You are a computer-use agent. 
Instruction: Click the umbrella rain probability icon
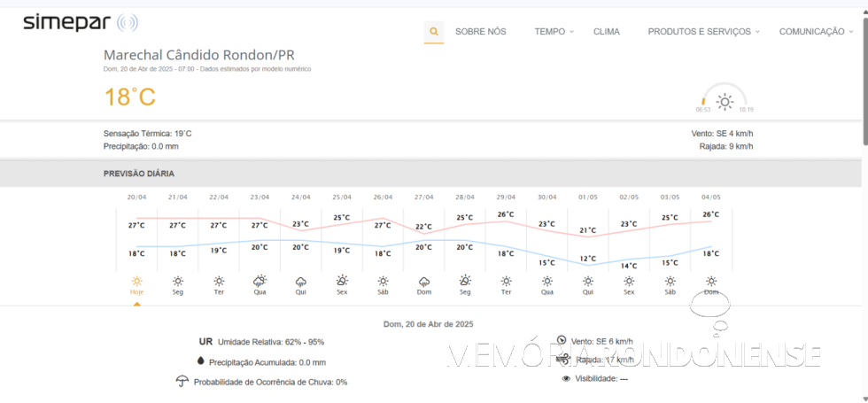182,381
